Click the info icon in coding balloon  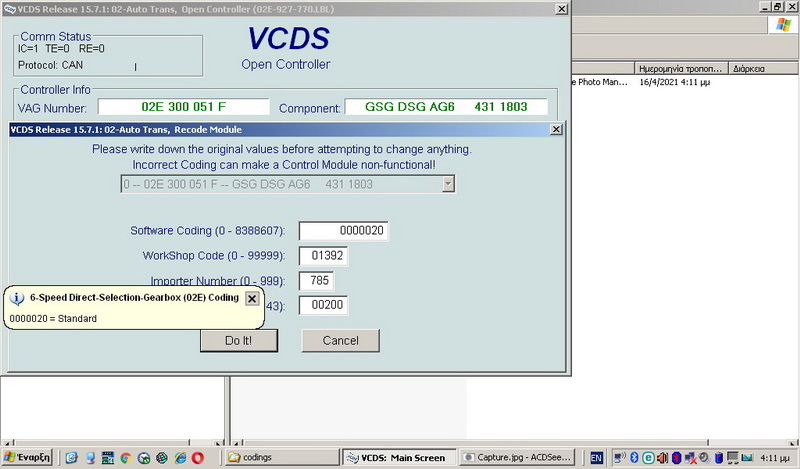point(17,299)
